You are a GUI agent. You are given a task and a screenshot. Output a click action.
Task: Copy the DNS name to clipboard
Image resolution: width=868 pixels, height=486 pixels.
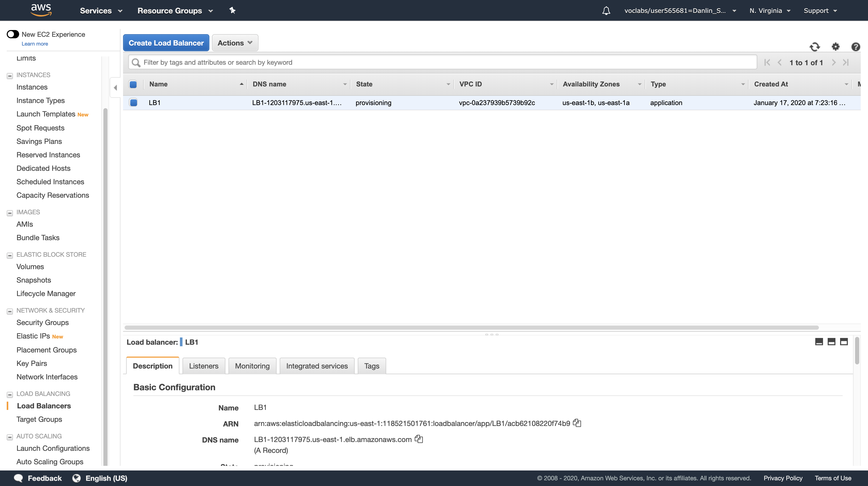click(418, 439)
